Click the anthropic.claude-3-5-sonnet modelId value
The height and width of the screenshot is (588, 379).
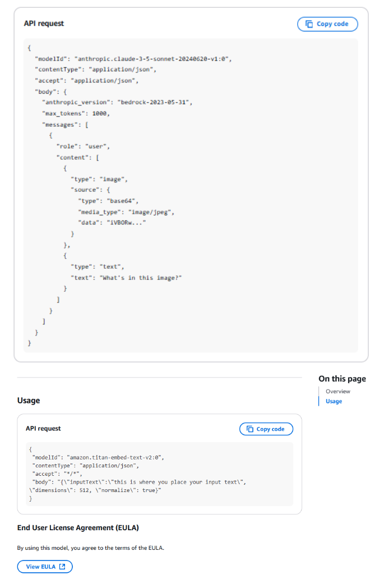click(x=152, y=58)
